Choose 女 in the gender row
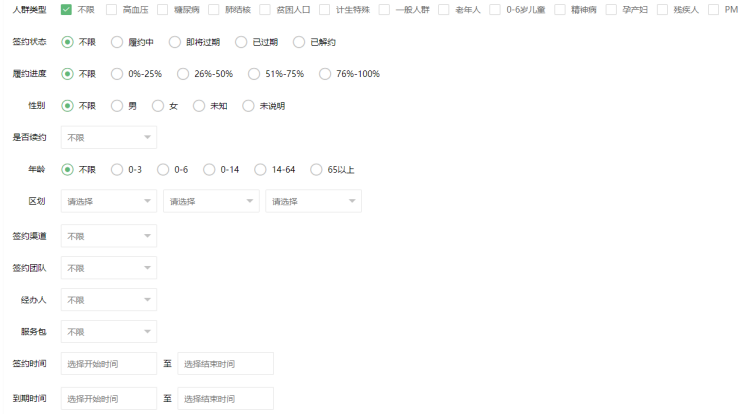Image resolution: width=740 pixels, height=415 pixels. [x=158, y=106]
